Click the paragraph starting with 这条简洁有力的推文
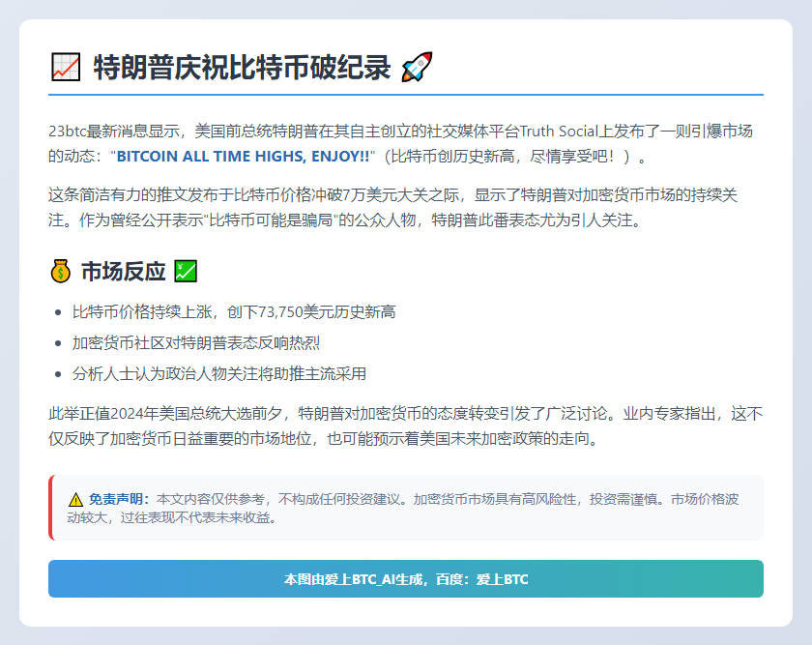 tap(393, 208)
